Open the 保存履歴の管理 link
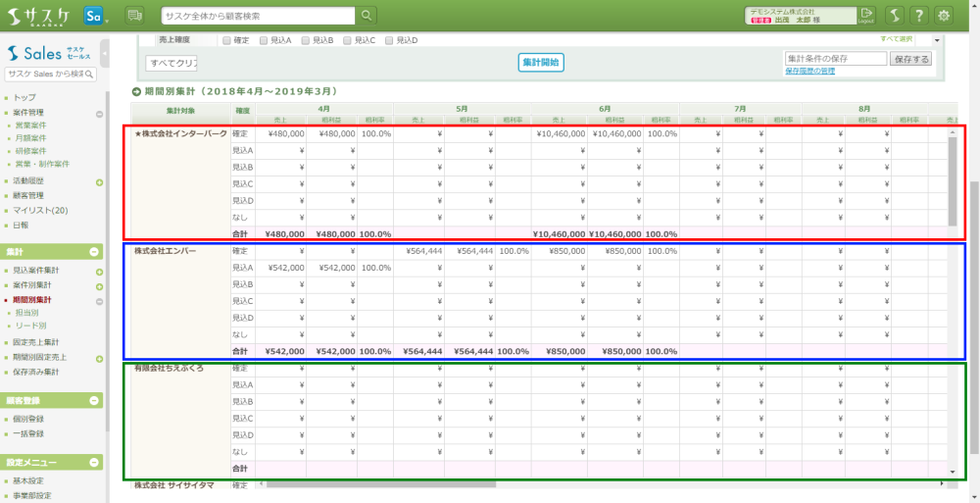 (810, 72)
